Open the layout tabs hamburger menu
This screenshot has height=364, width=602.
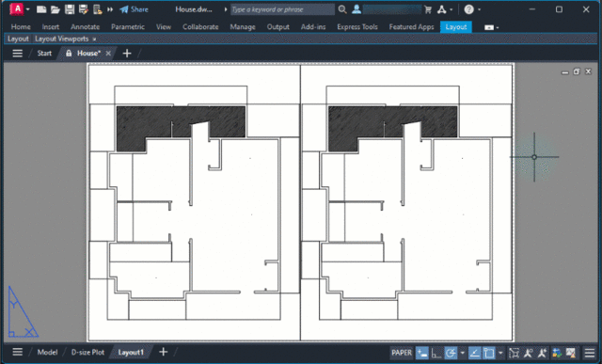click(18, 352)
